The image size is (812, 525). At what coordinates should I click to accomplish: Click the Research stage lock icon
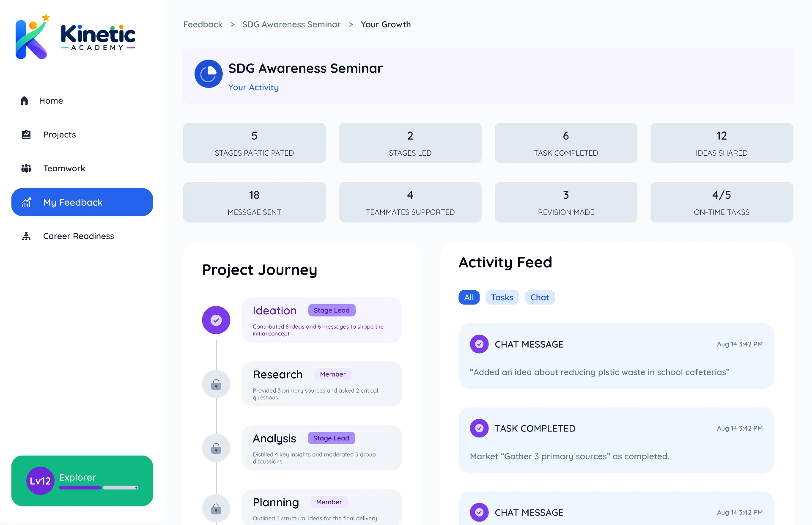pyautogui.click(x=216, y=384)
